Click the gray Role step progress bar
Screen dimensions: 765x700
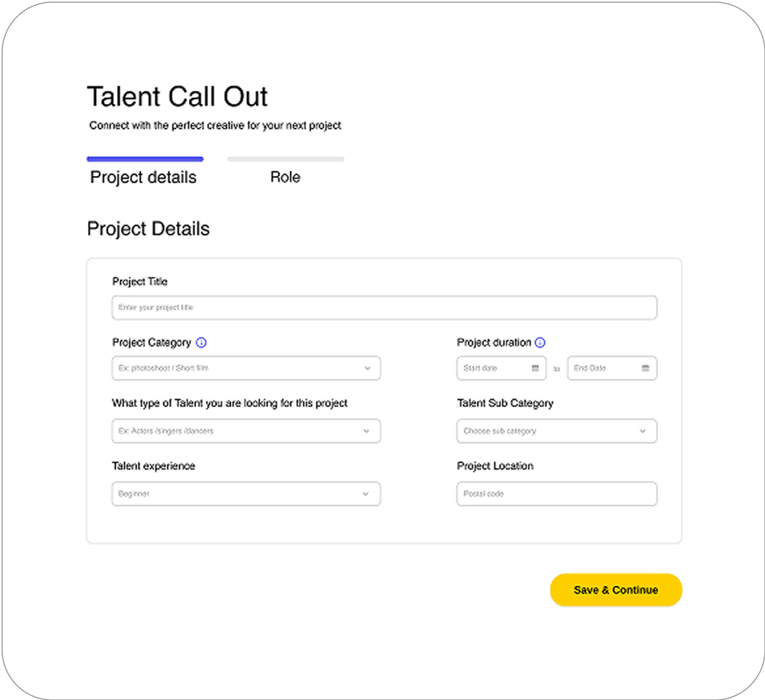[x=286, y=158]
